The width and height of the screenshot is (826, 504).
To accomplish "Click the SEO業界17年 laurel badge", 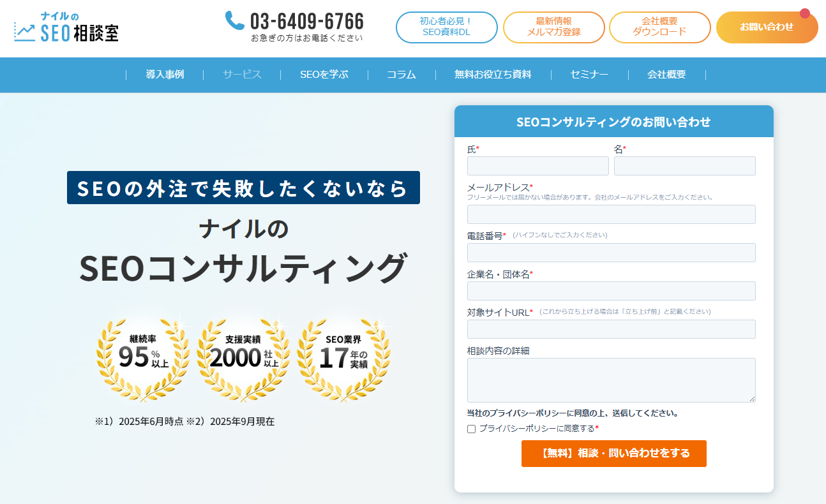I will pyautogui.click(x=343, y=358).
